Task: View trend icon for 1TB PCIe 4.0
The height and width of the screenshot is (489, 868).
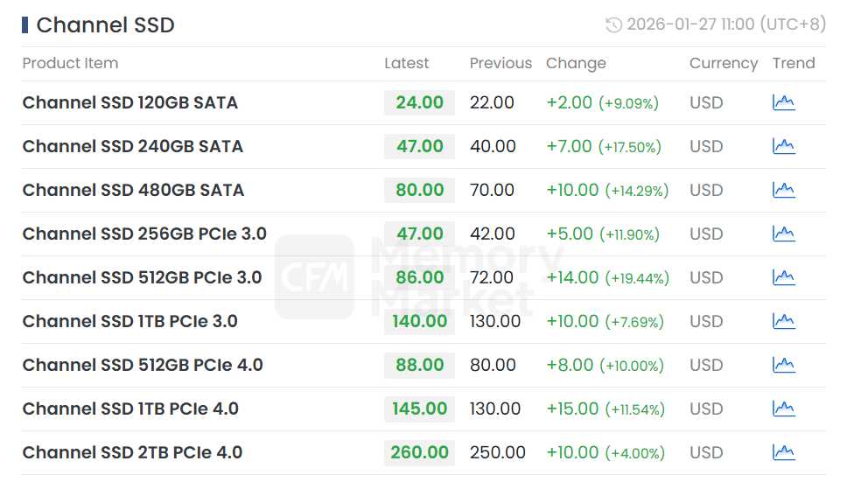Action: point(783,409)
